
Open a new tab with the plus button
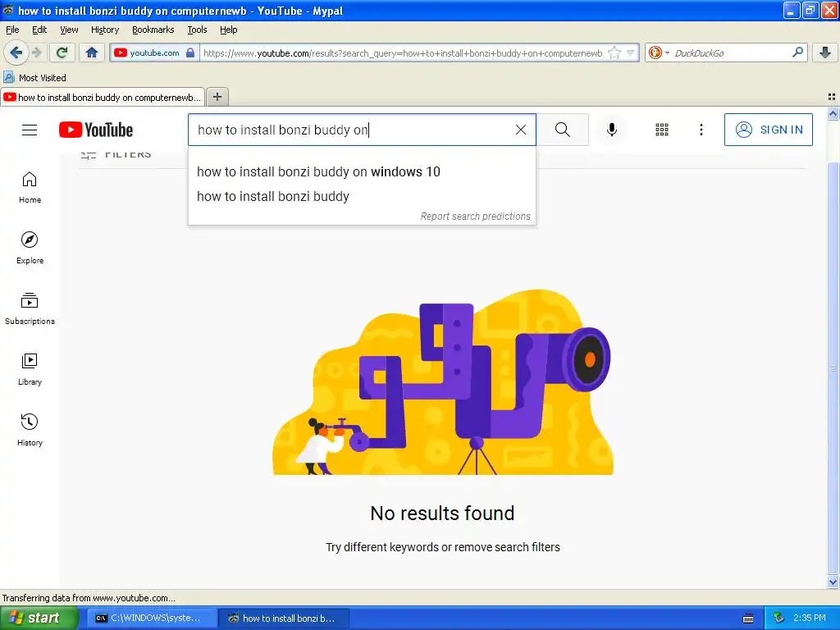tap(217, 97)
